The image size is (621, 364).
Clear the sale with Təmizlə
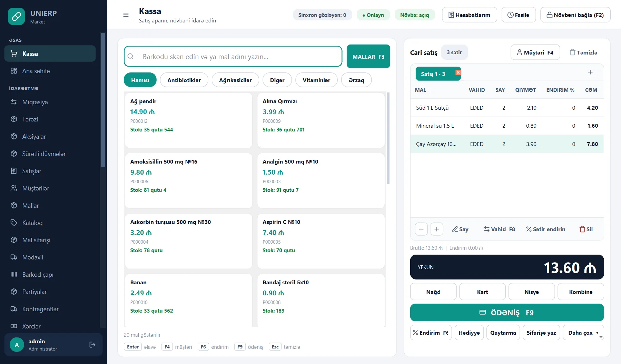coord(583,52)
